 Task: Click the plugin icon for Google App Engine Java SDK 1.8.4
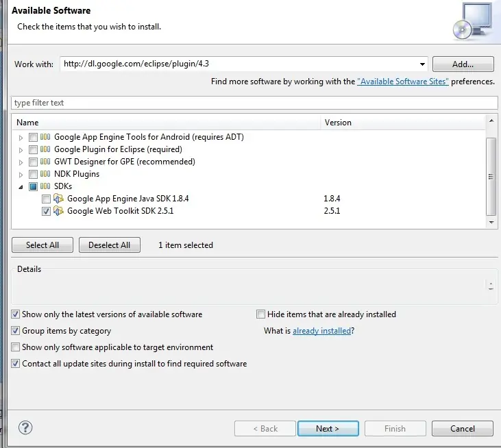(58, 199)
